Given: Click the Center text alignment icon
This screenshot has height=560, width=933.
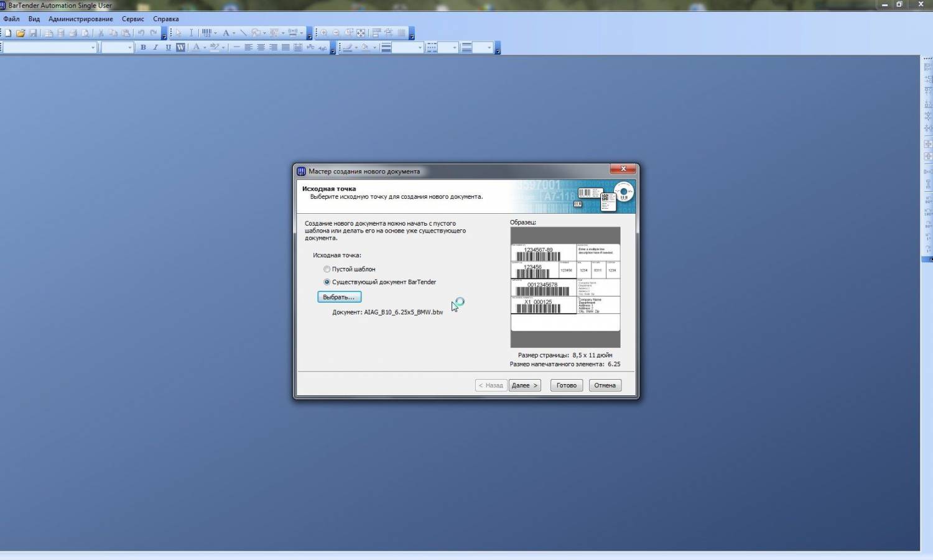Looking at the screenshot, I should point(261,47).
